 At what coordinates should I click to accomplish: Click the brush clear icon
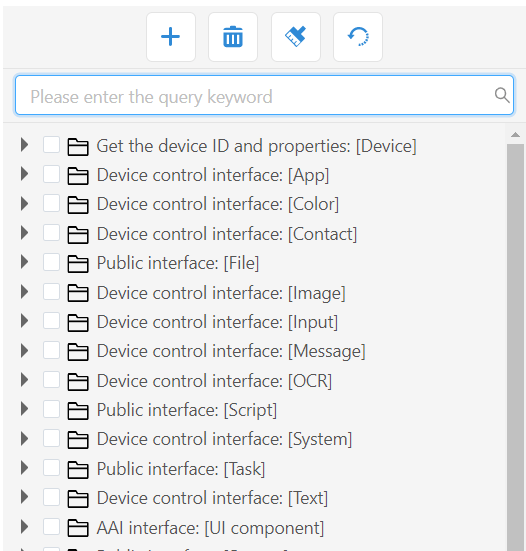click(296, 37)
